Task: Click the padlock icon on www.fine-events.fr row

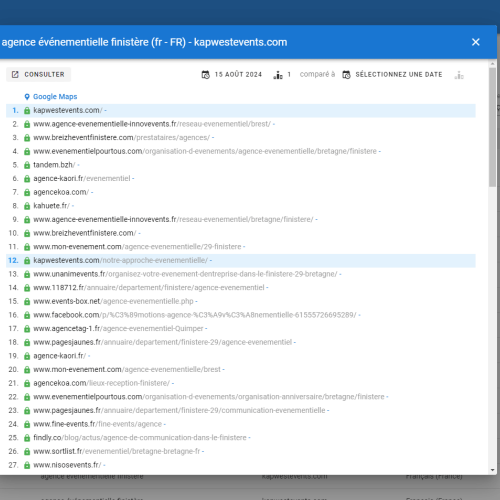Action: [27, 425]
